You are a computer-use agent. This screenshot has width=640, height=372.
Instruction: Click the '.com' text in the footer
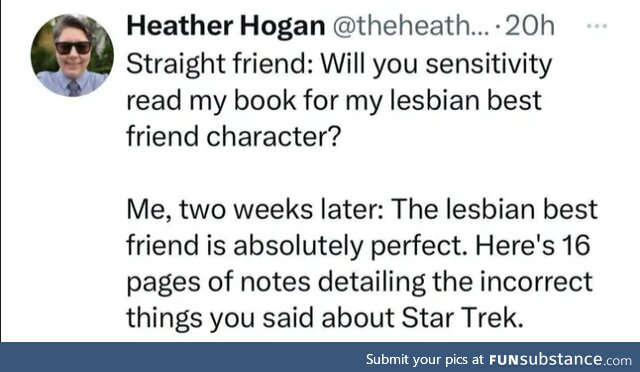point(617,361)
